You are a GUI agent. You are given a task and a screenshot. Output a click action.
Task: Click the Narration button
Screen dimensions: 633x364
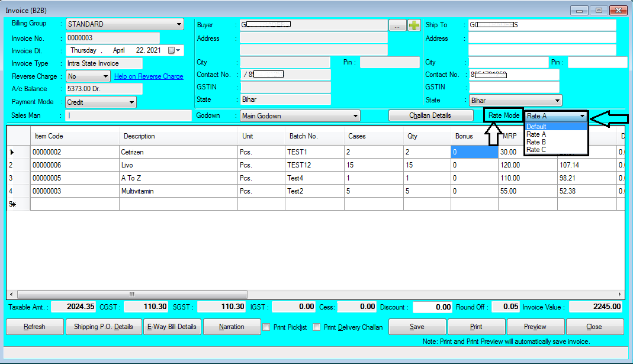click(232, 326)
